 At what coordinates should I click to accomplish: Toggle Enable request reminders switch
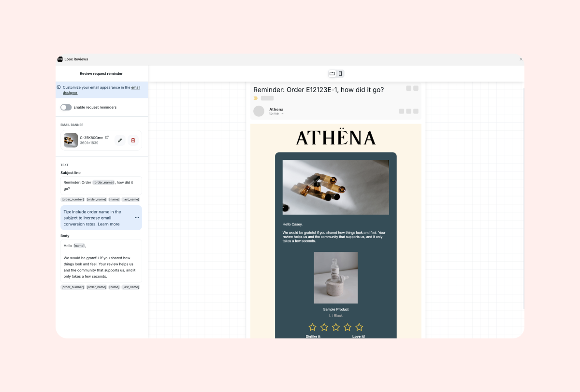click(x=66, y=107)
